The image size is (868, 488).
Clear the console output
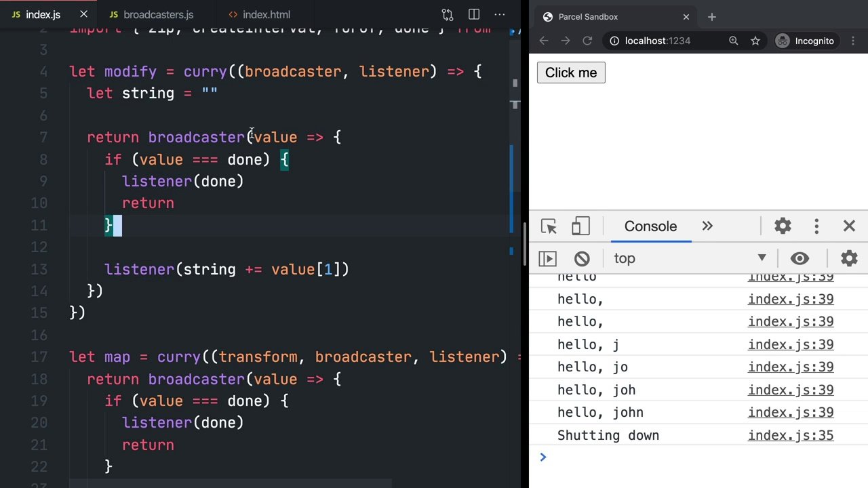(582, 258)
